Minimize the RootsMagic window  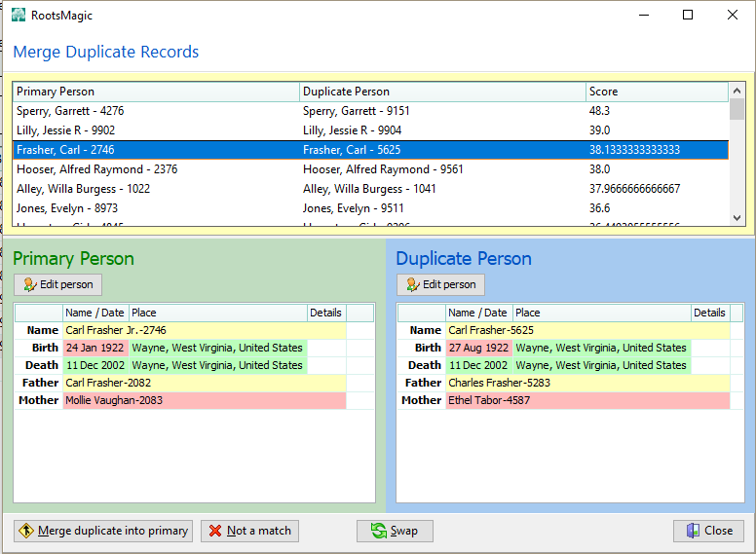(644, 15)
